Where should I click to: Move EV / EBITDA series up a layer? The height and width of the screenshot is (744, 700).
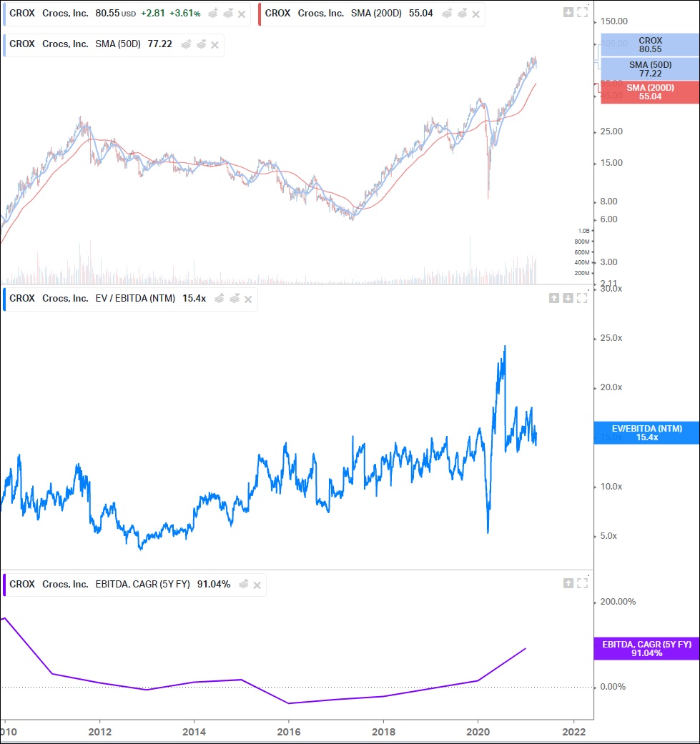tap(220, 299)
